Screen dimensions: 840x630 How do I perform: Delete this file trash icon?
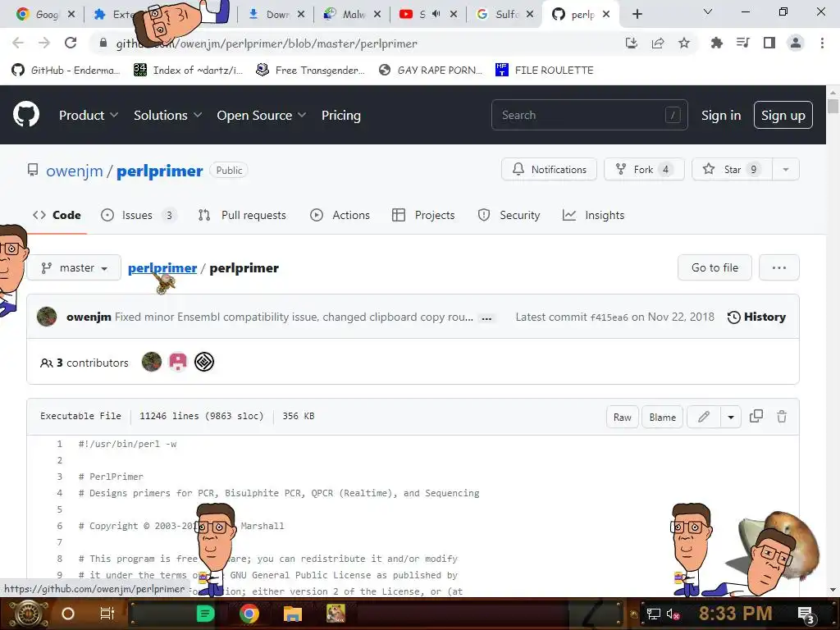(782, 416)
